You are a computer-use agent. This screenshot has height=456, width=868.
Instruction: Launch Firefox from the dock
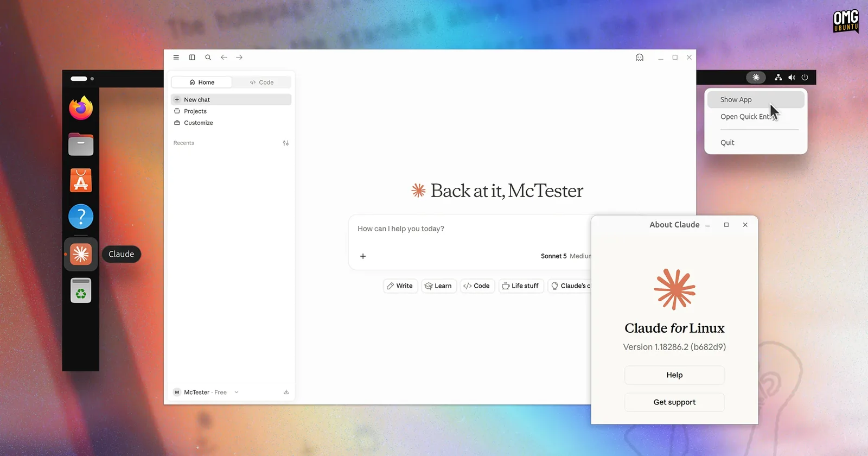81,107
